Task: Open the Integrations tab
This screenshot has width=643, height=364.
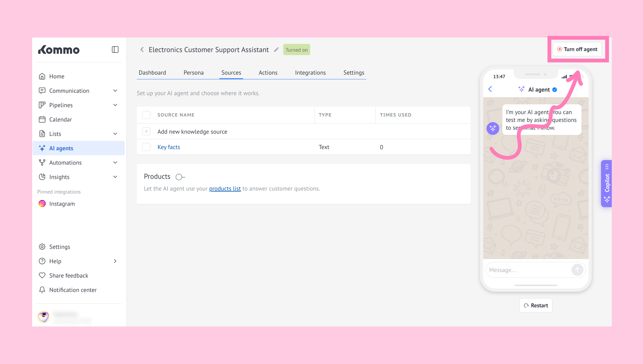Action: pos(310,73)
